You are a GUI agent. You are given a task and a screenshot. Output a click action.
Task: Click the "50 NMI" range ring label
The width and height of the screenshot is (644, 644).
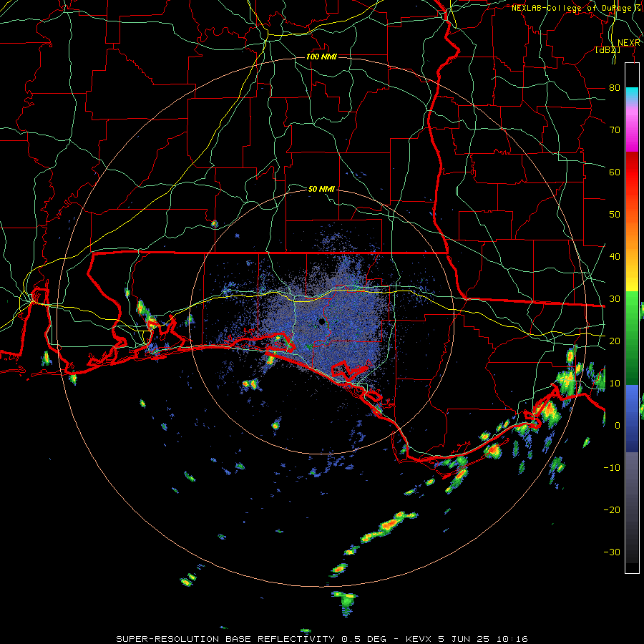click(321, 189)
